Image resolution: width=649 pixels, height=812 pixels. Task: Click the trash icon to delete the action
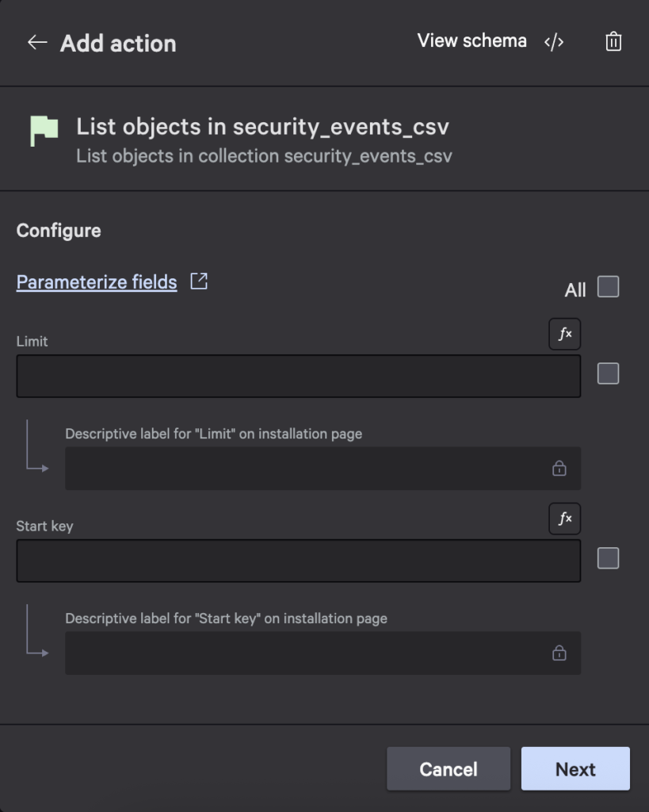[x=613, y=42]
